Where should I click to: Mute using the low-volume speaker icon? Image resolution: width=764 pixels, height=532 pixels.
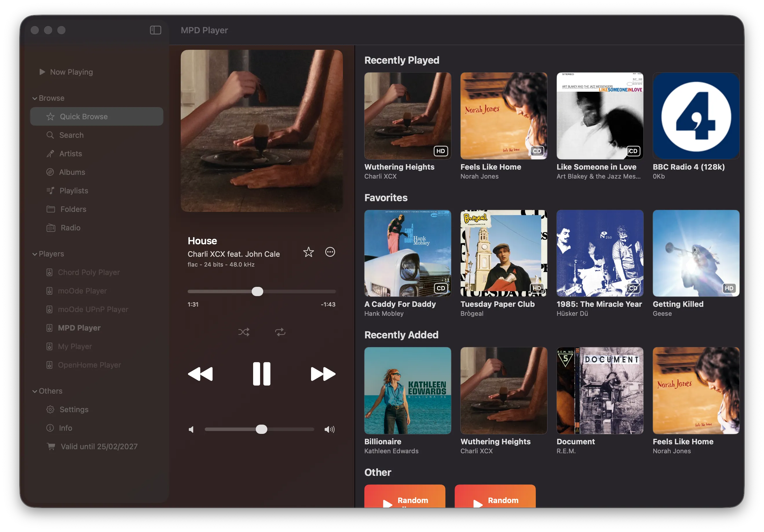191,430
